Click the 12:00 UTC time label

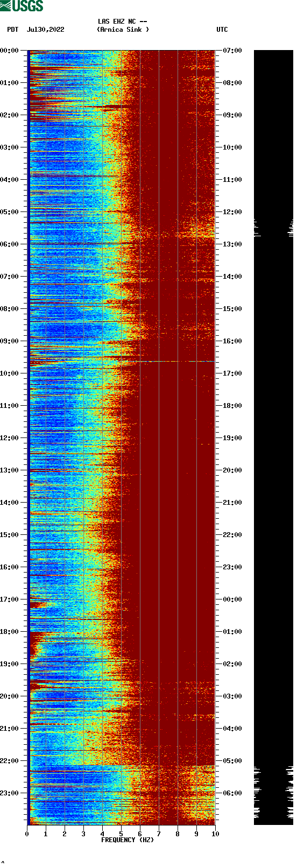pyautogui.click(x=232, y=212)
